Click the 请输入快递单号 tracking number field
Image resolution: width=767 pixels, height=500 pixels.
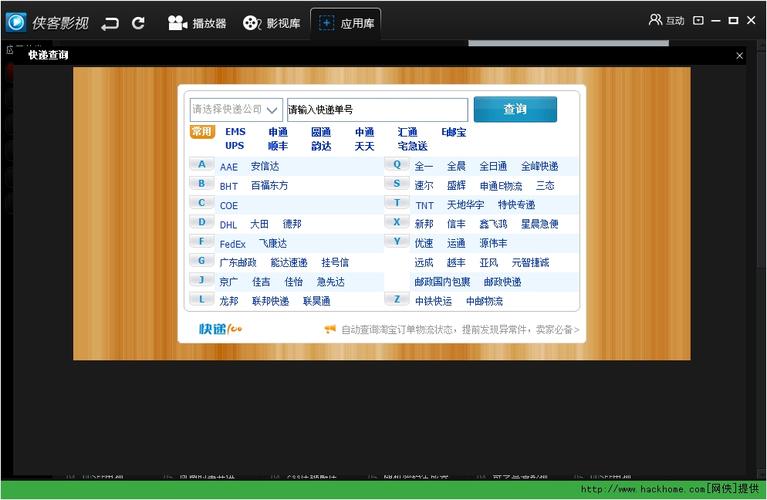click(377, 110)
